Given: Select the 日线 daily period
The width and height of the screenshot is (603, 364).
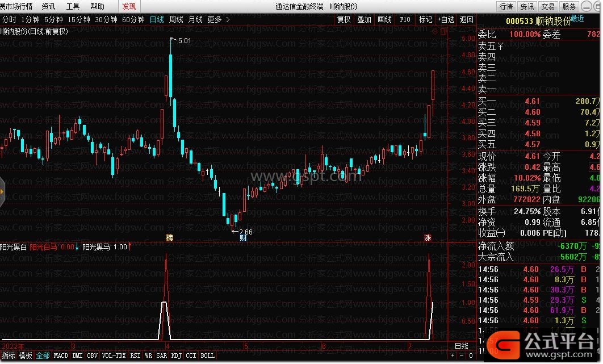Looking at the screenshot, I should (x=157, y=19).
